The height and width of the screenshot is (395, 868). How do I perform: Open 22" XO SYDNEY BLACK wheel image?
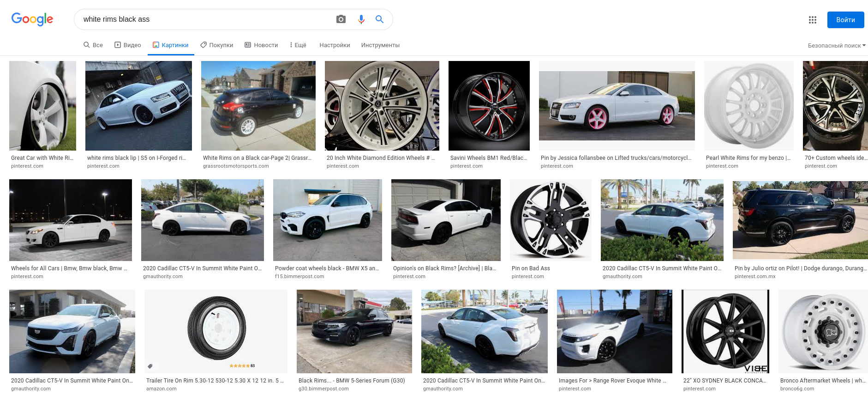point(725,332)
